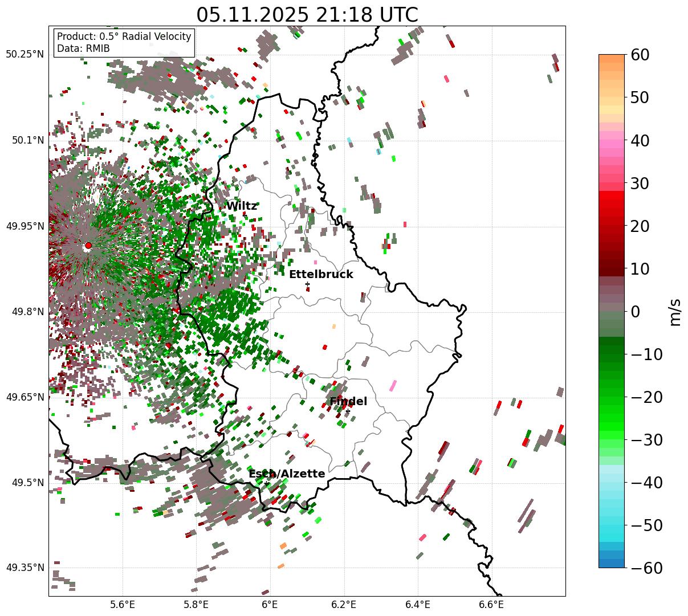Click the Esch/Alzette city label

click(x=287, y=474)
